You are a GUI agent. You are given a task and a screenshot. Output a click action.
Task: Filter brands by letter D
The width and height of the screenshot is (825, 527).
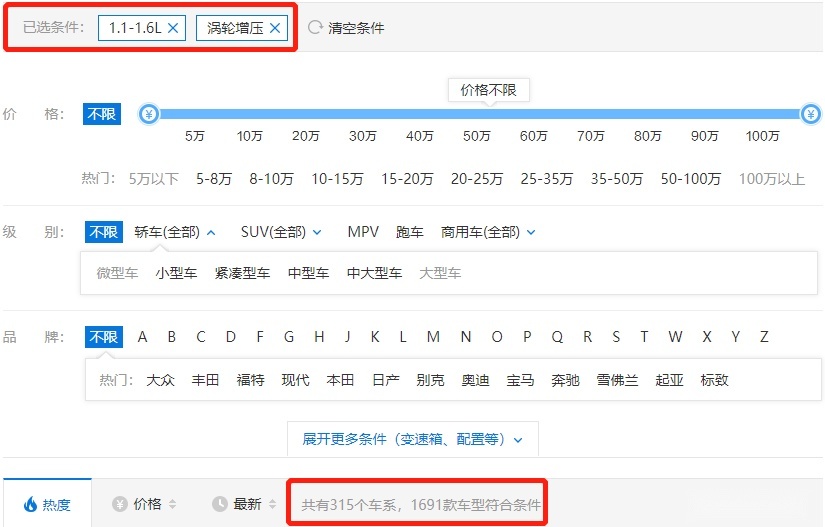(230, 337)
